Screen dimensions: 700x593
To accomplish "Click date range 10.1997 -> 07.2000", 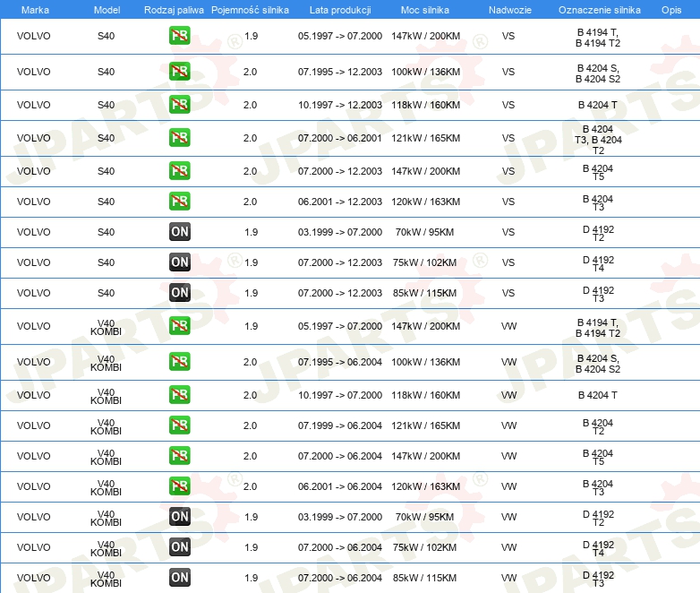I will [x=340, y=395].
